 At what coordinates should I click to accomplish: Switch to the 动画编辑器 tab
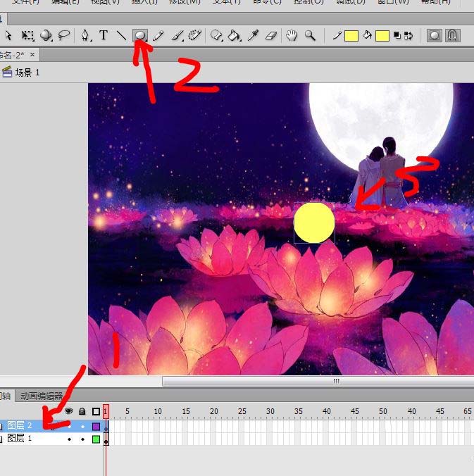42,396
